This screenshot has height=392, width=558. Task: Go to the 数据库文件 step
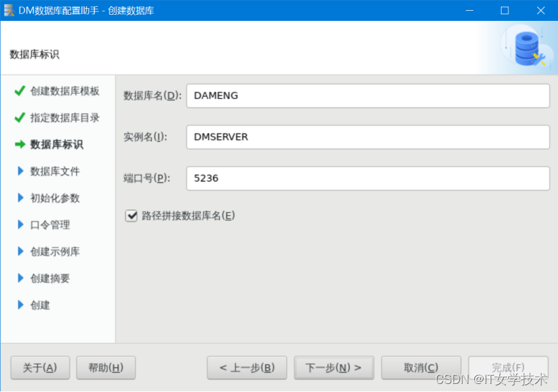[55, 171]
